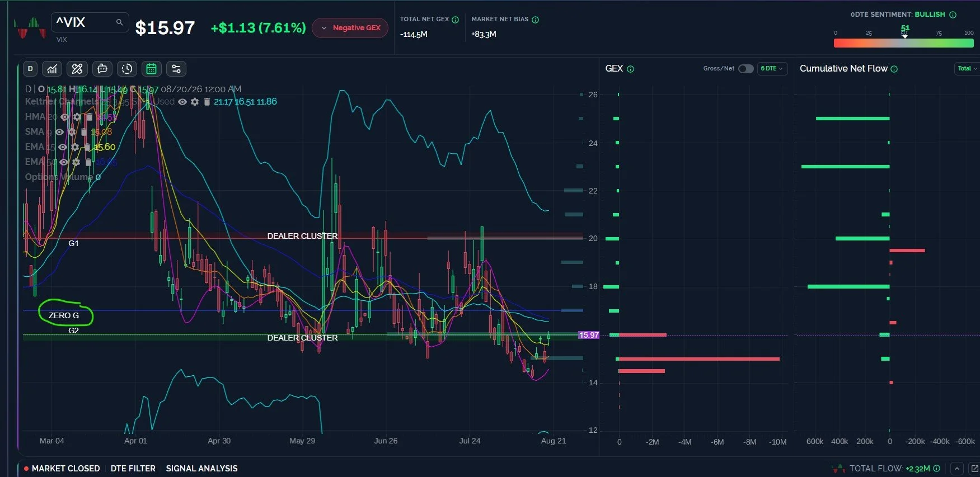
Task: Click the 15.97 current price tag on the axis
Action: (589, 335)
